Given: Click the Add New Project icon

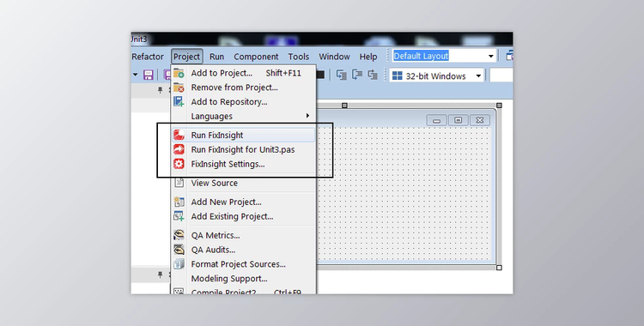Looking at the screenshot, I should tap(179, 202).
